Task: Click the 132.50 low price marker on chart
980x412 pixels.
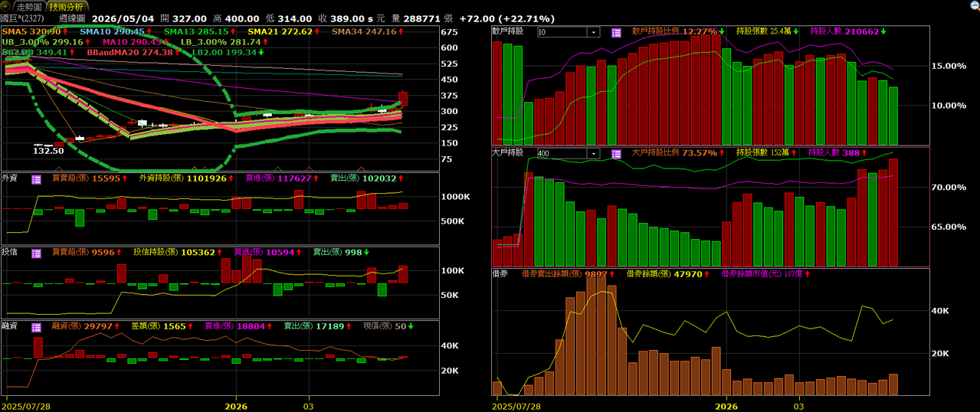Action: [48, 151]
